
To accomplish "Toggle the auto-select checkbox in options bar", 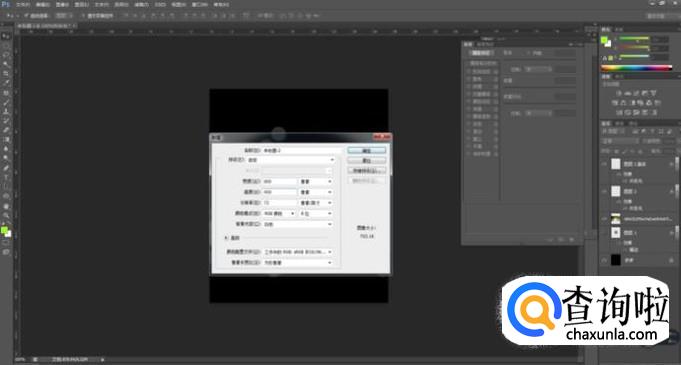I will point(27,16).
